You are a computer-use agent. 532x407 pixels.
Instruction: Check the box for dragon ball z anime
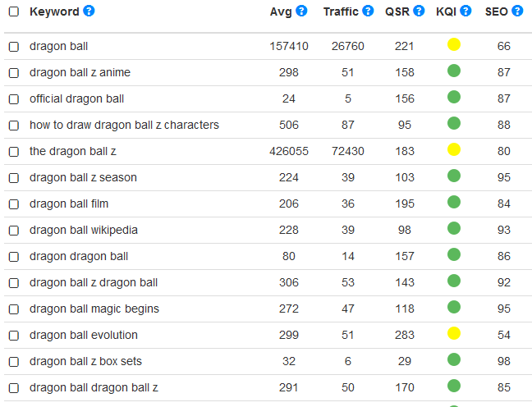(x=14, y=73)
